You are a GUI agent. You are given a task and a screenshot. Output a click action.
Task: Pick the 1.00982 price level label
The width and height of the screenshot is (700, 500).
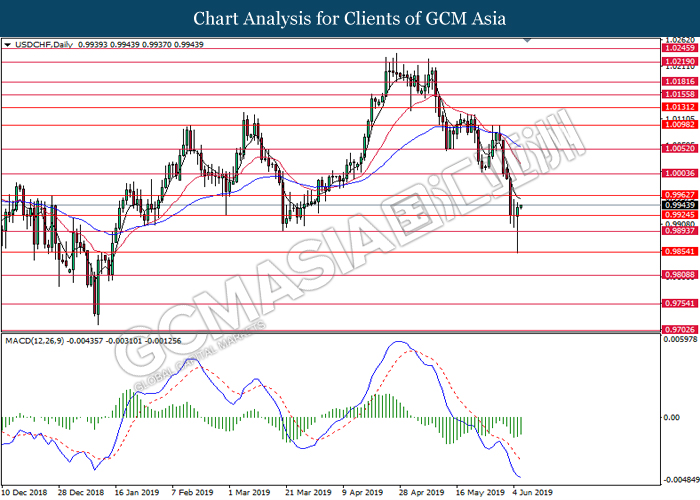pyautogui.click(x=680, y=125)
